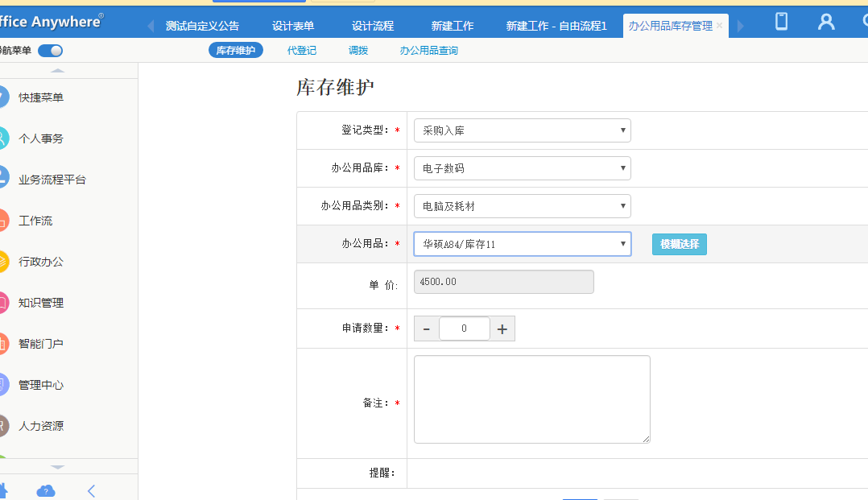Open the 登记类型 dropdown
The width and height of the screenshot is (868, 500).
tap(522, 130)
